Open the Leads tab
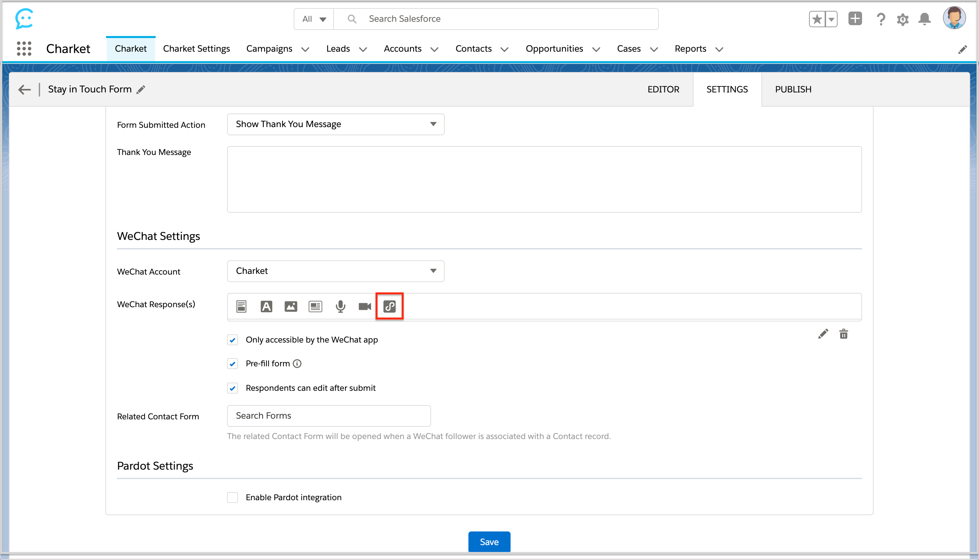979x560 pixels. 338,49
